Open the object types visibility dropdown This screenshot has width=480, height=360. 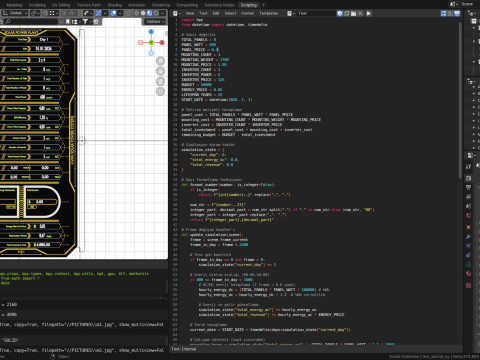pos(88,13)
